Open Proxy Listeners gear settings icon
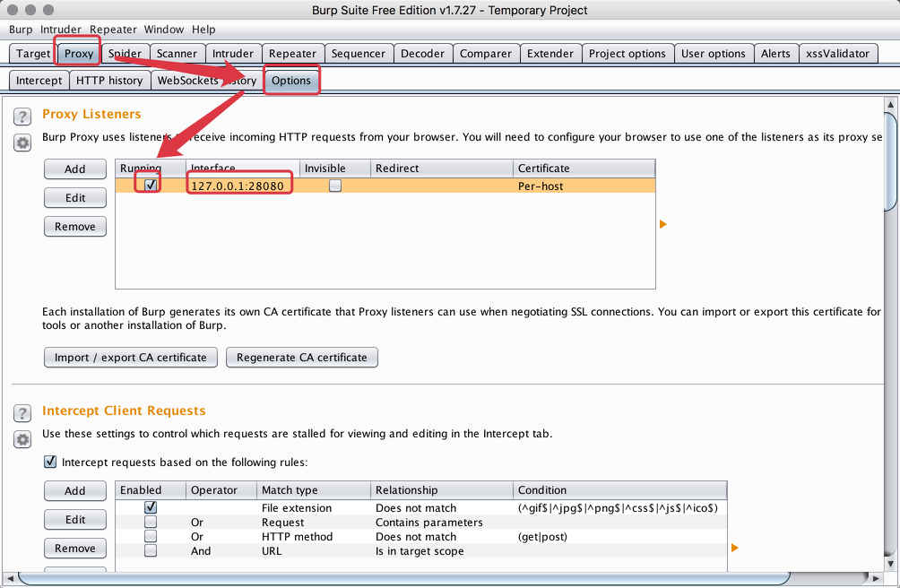Screen dimensions: 900x588 click(22, 143)
